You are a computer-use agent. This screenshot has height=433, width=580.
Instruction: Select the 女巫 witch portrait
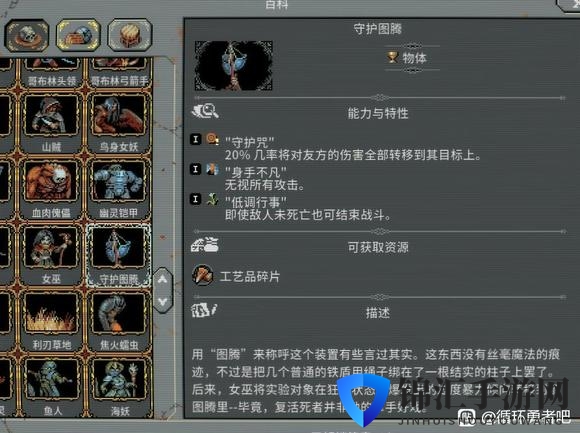pos(51,255)
